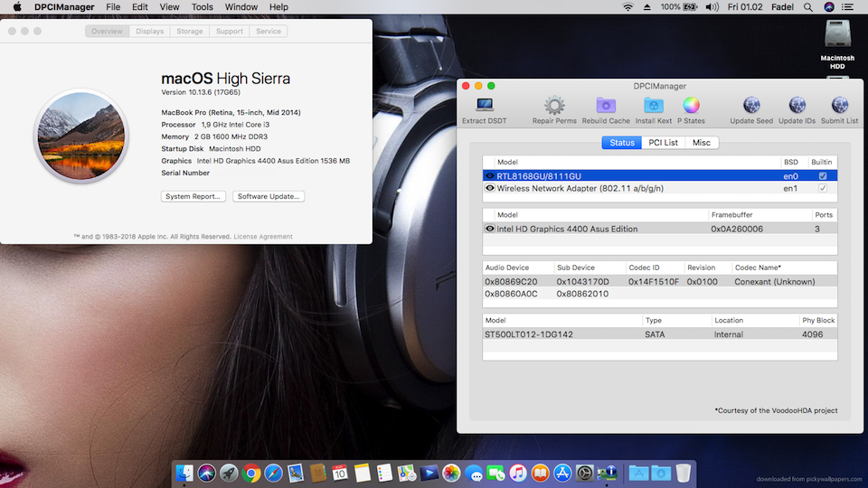The image size is (868, 488).
Task: Select the ST500LT012-1DG142 disk row
Action: pos(660,334)
